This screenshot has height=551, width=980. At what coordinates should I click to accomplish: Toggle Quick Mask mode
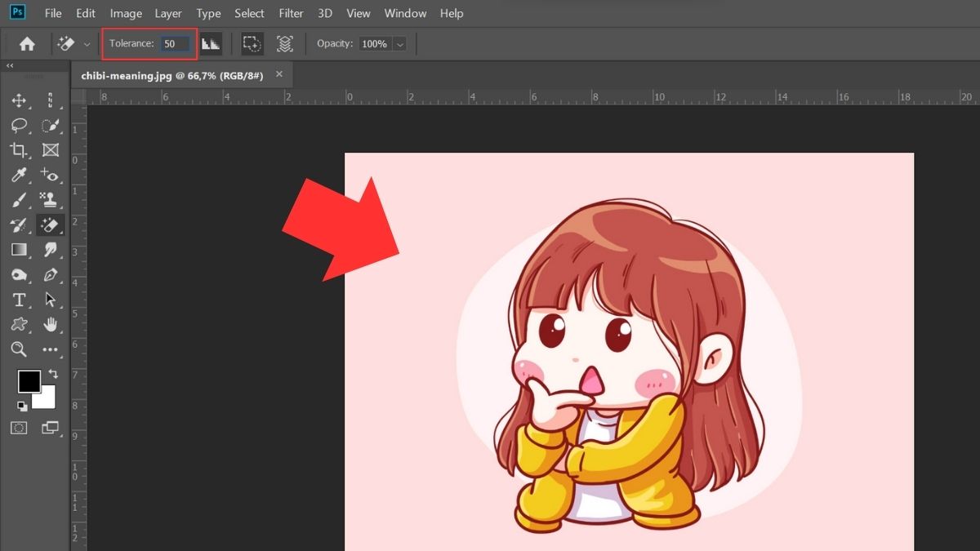point(18,427)
